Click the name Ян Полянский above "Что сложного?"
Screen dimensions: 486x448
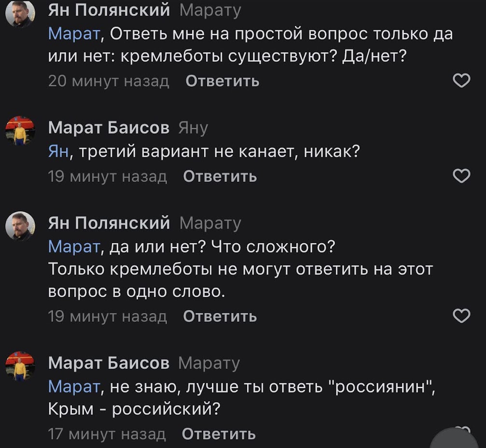(x=109, y=223)
